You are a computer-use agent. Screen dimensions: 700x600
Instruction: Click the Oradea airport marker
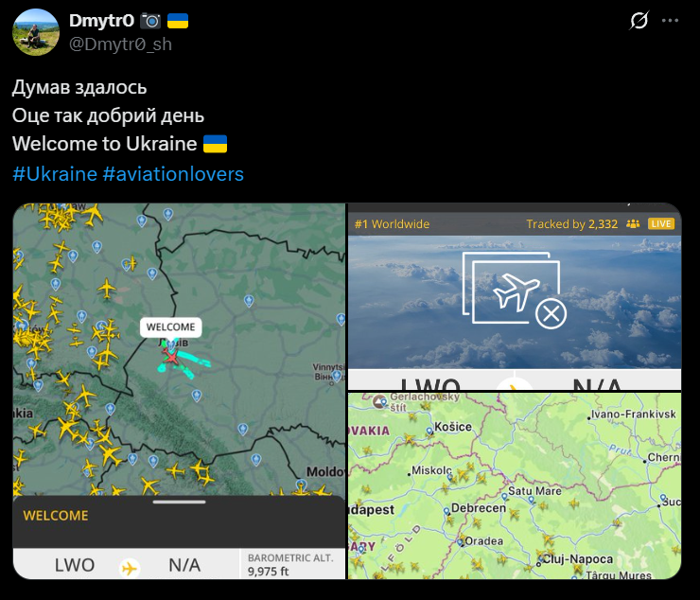pyautogui.click(x=461, y=543)
